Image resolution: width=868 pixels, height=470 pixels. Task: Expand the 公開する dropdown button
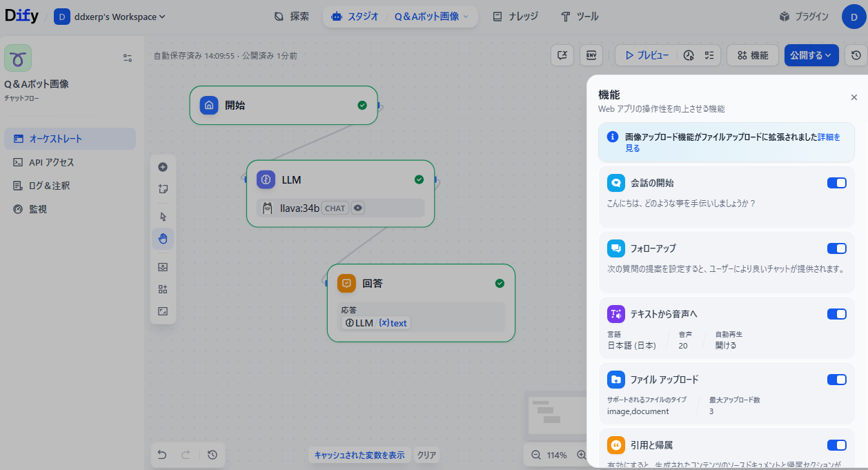811,55
